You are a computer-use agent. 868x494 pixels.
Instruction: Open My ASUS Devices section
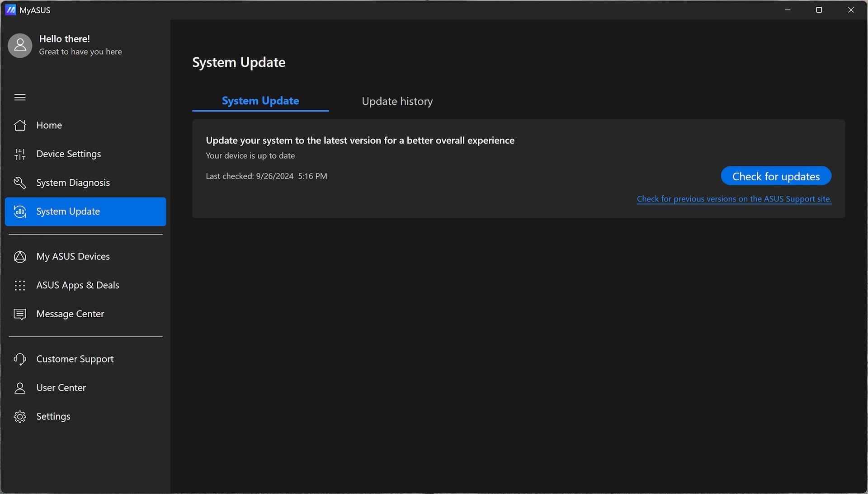pos(73,257)
